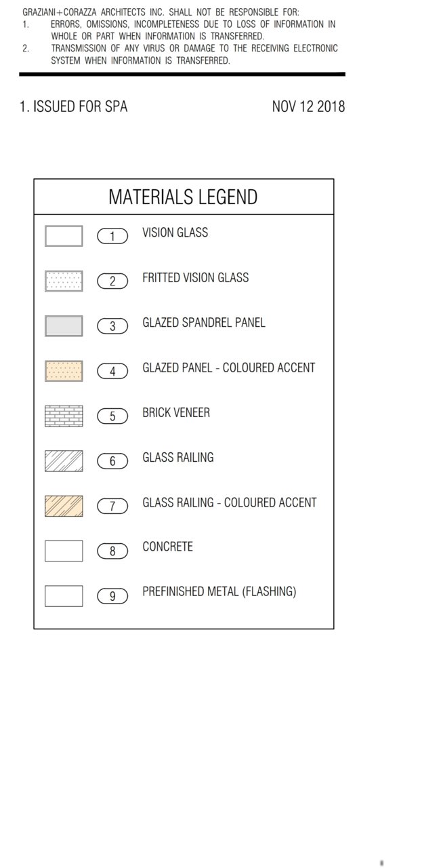This screenshot has height=868, width=422.
Task: Click the number 1 oval tag
Action: [112, 237]
